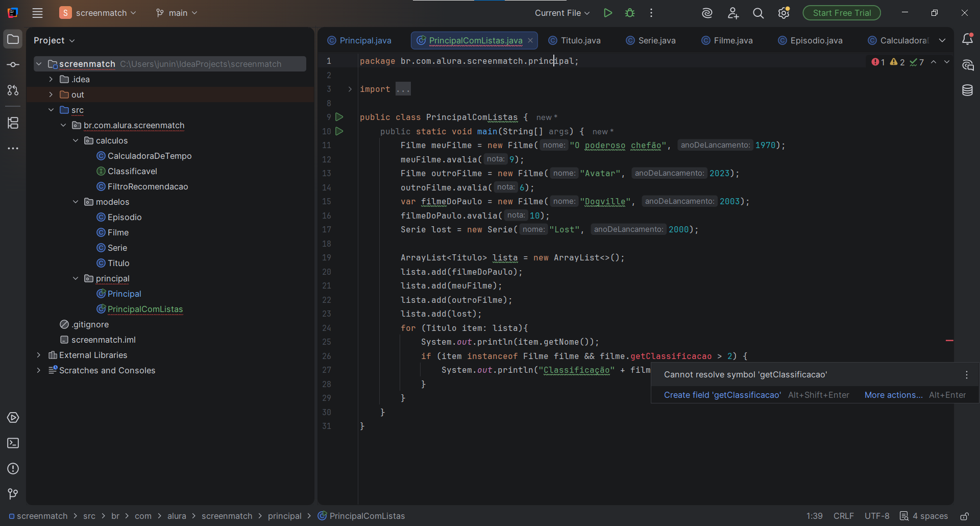Collapse the modelos package
Viewport: 980px width, 526px height.
pos(76,202)
